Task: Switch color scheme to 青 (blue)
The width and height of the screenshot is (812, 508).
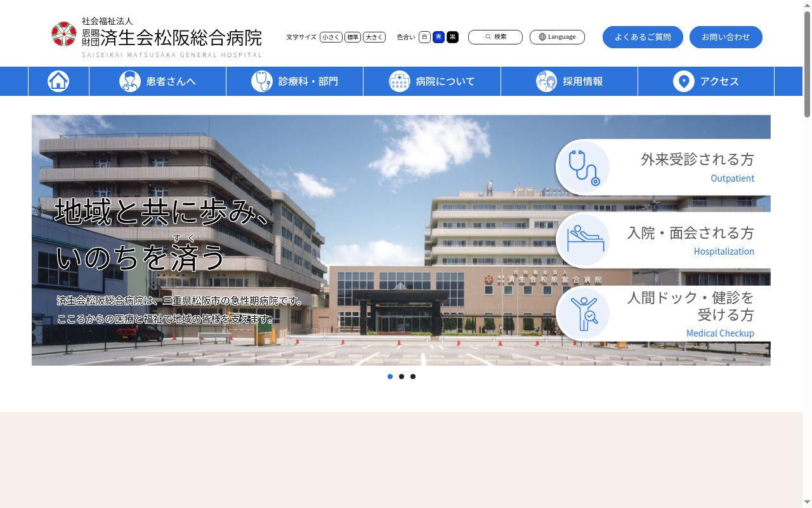Action: pyautogui.click(x=438, y=37)
